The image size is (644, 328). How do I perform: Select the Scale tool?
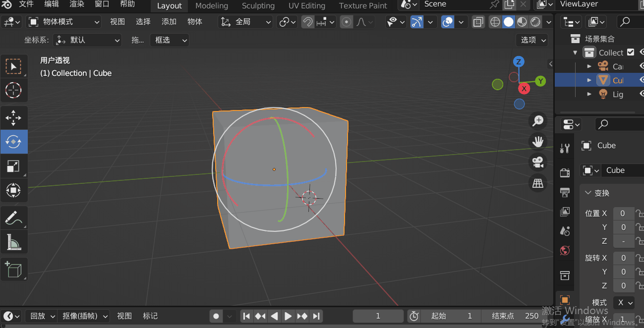13,166
